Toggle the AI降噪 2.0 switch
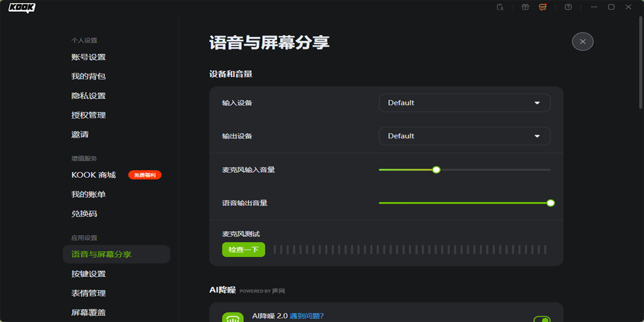The image size is (644, 322). tap(542, 319)
